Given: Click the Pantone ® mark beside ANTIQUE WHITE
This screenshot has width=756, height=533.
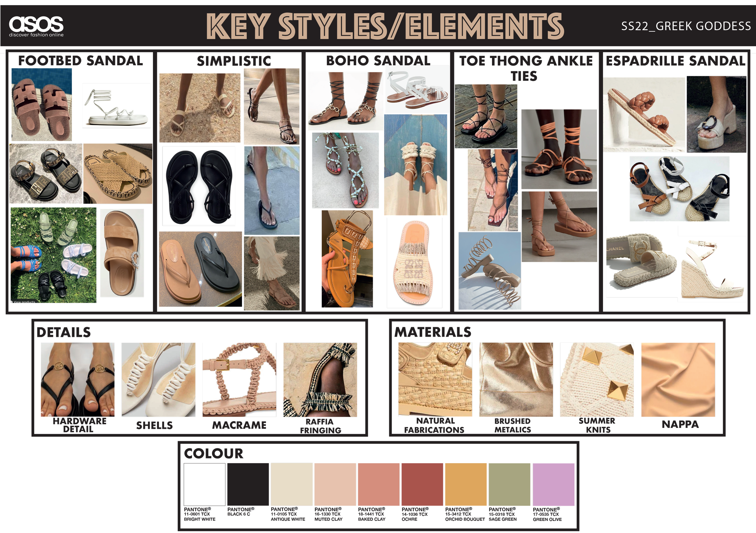Looking at the screenshot, I should 296,508.
